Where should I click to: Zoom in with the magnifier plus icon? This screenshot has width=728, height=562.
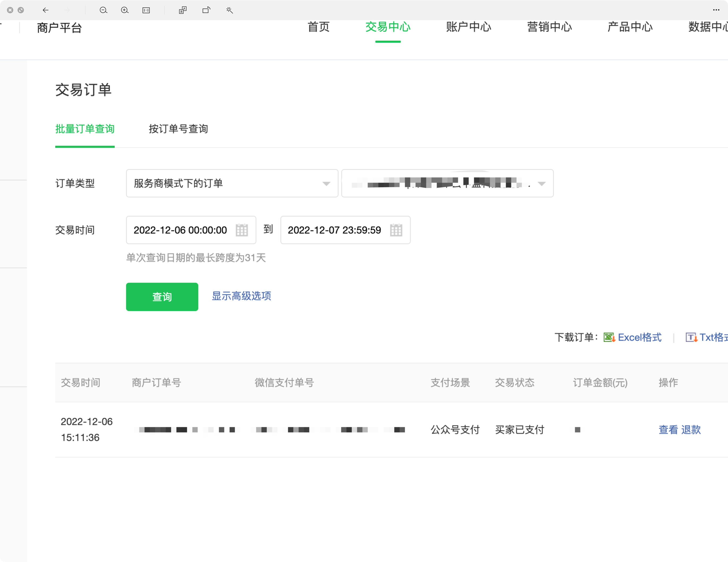click(x=125, y=10)
